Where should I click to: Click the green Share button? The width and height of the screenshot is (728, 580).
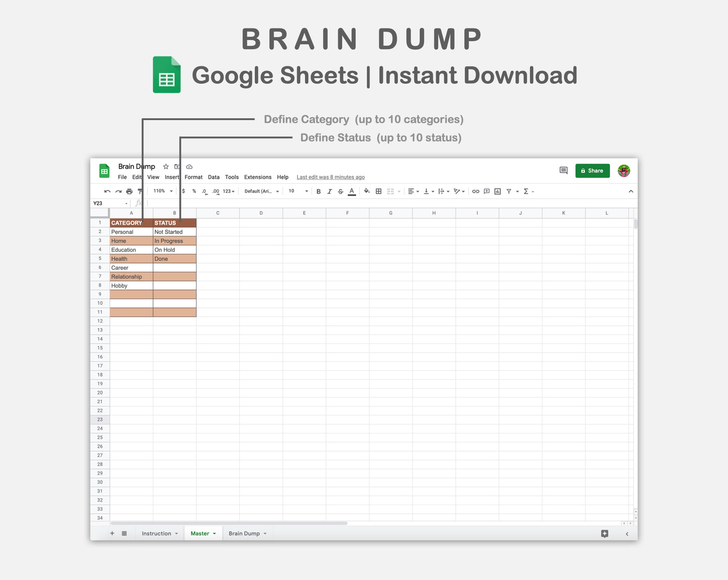click(592, 171)
